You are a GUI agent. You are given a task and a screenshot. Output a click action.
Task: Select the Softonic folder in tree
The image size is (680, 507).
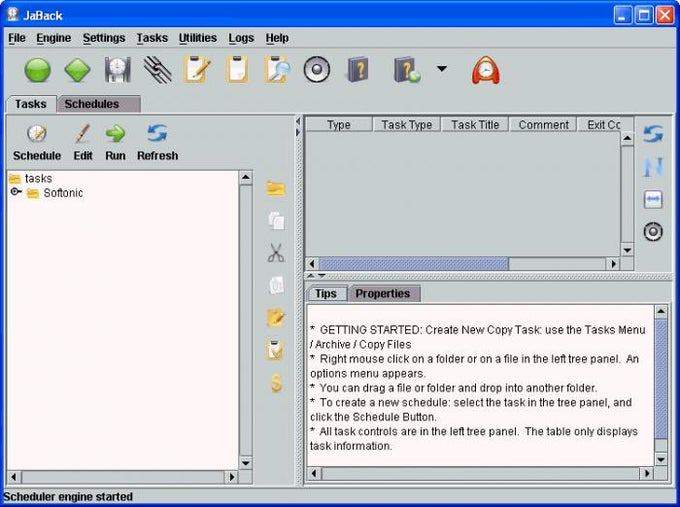(55, 193)
